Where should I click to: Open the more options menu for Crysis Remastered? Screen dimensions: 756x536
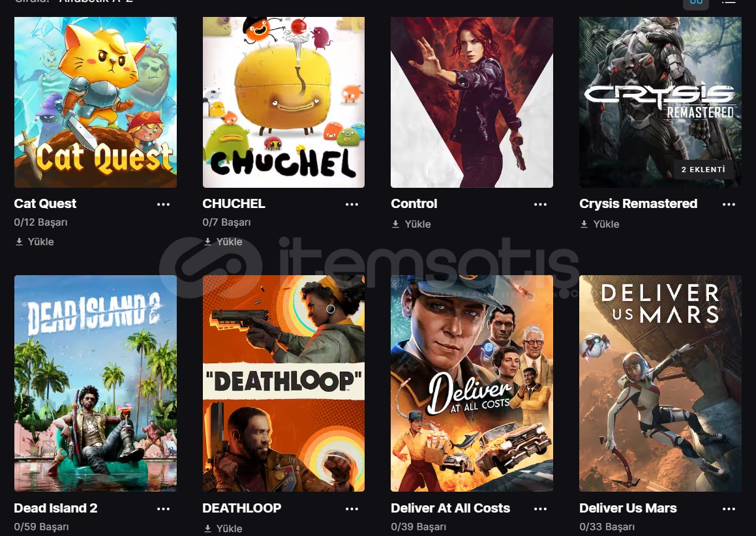(x=729, y=204)
